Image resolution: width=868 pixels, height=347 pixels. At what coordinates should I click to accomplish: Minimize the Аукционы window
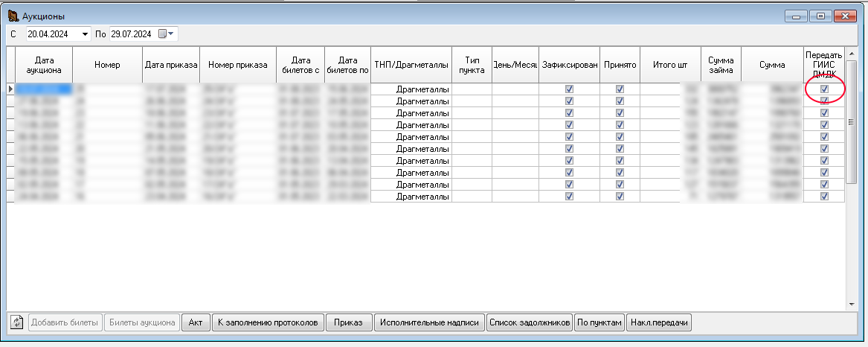coord(796,16)
